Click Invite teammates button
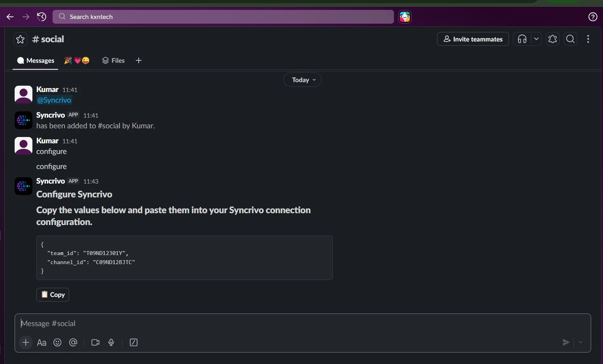The width and height of the screenshot is (603, 364). (x=473, y=39)
